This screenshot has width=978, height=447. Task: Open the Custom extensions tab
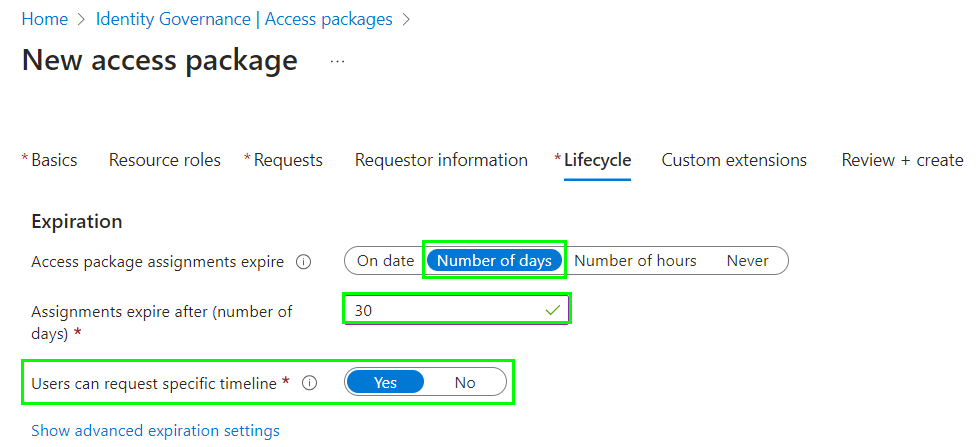coord(734,160)
